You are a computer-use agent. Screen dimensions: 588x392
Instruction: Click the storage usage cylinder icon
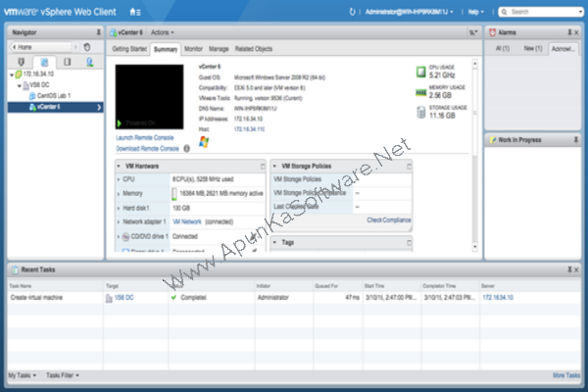click(x=421, y=112)
